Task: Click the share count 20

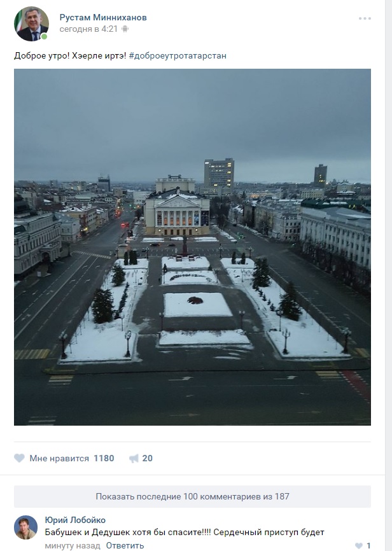Action: click(x=147, y=458)
